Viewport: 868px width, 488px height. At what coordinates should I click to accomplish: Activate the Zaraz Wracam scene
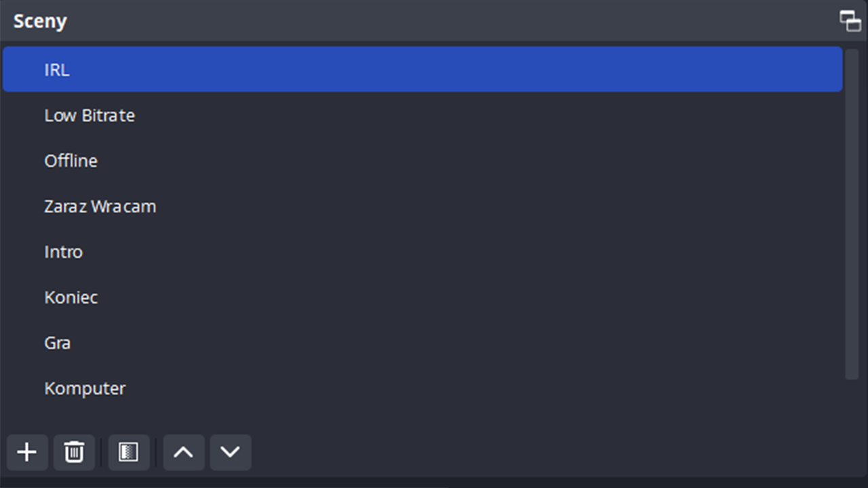[100, 206]
